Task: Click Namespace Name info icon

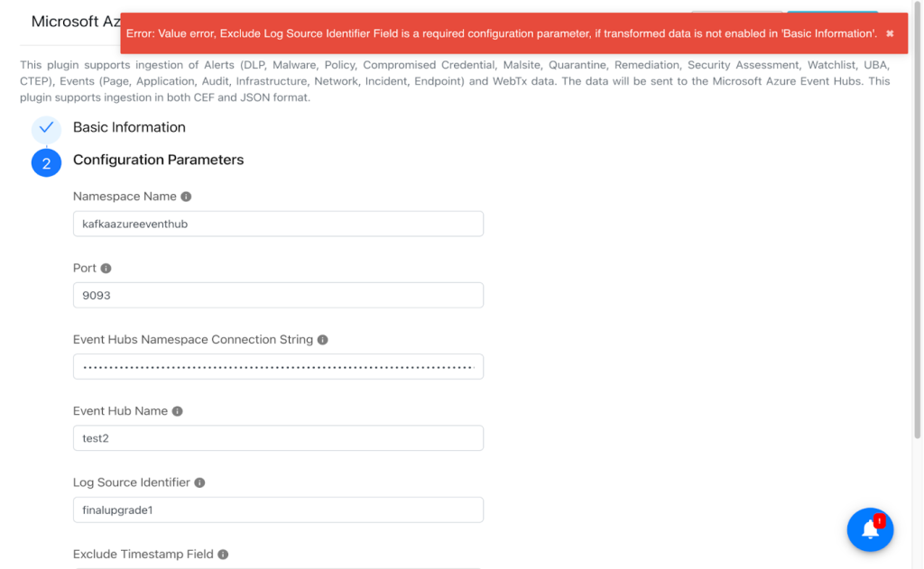Action: click(x=186, y=197)
